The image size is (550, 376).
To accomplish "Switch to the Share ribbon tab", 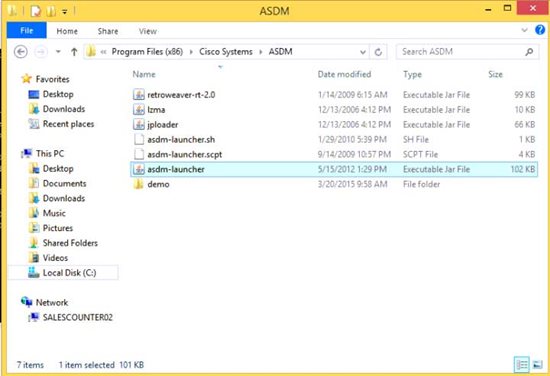I will [108, 31].
